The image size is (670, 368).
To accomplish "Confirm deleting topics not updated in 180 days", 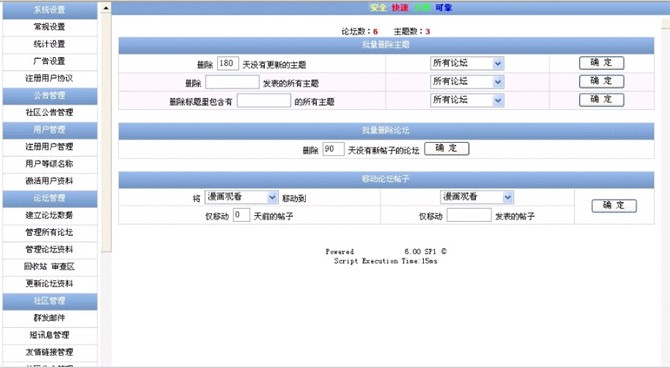I will coord(602,63).
